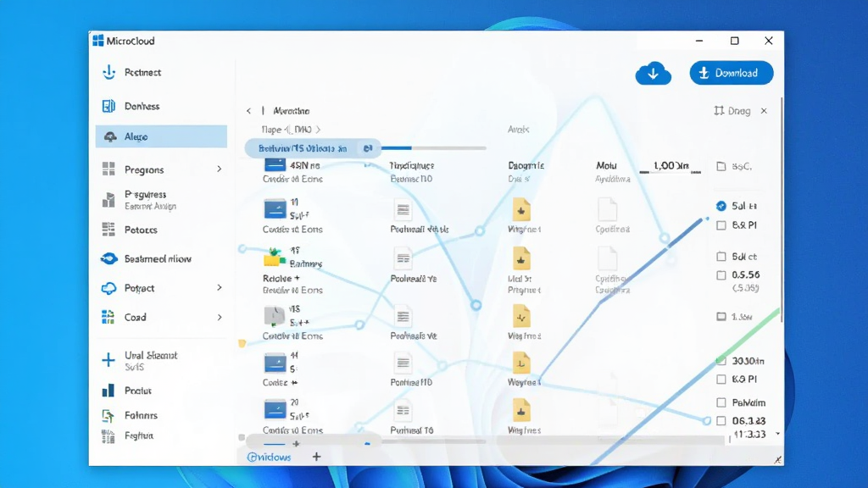The width and height of the screenshot is (868, 488).
Task: Click the 1,00 value field
Action: point(670,167)
